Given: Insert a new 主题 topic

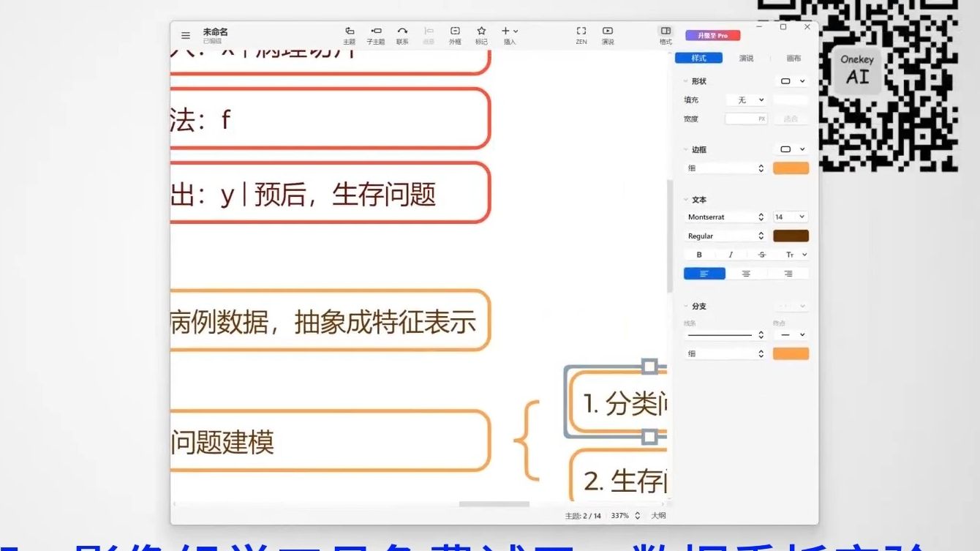Looking at the screenshot, I should coord(349,35).
